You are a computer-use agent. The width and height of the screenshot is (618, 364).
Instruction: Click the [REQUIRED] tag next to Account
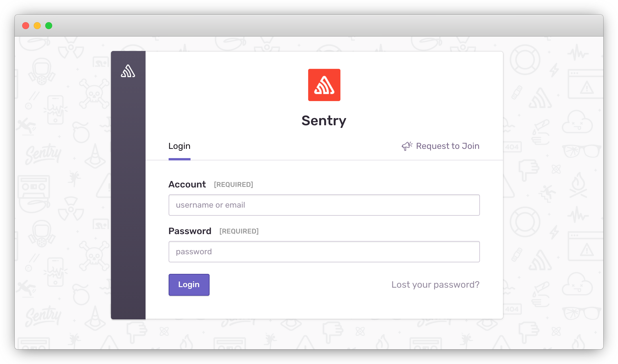coord(233,185)
